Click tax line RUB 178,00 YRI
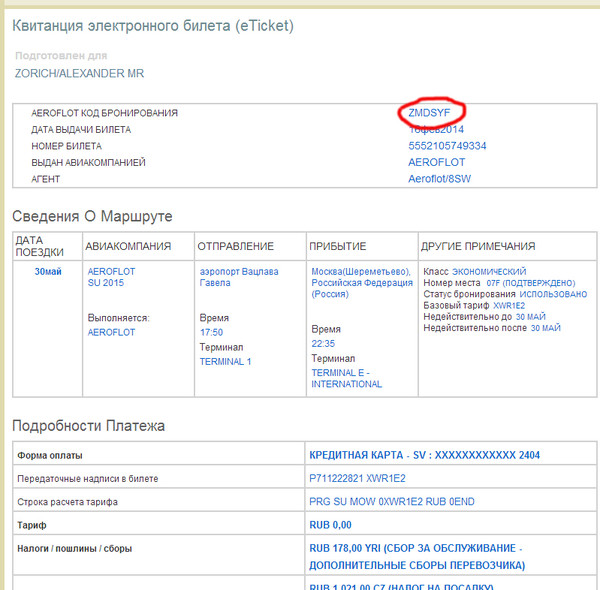Screen dimensions: 600x590 click(x=345, y=548)
